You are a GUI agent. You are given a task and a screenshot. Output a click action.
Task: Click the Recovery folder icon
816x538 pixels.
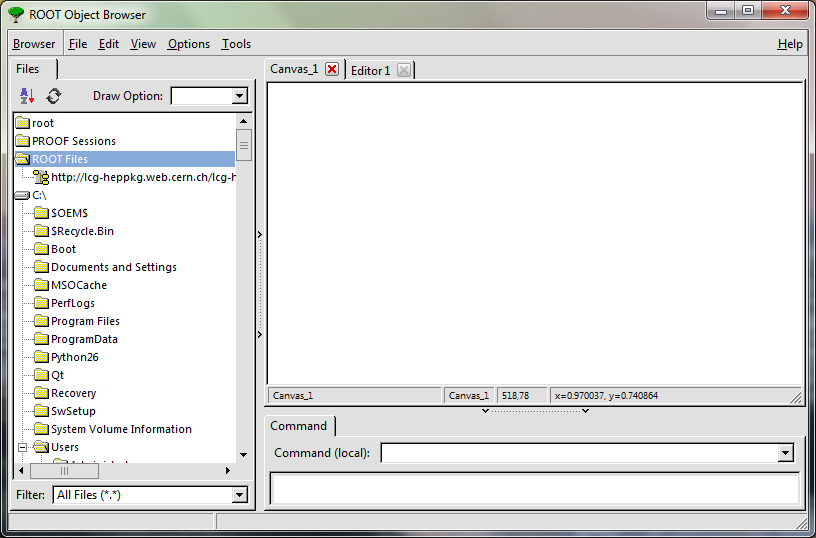42,393
